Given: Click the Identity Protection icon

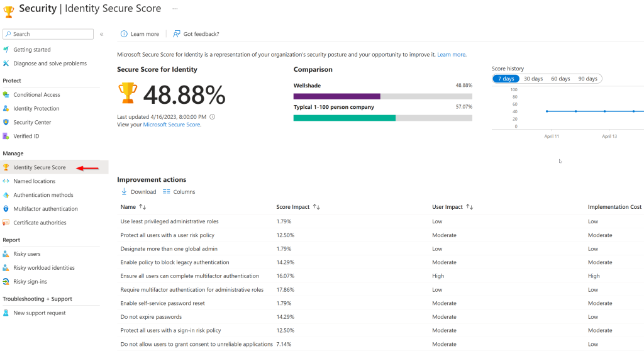Looking at the screenshot, I should pyautogui.click(x=6, y=108).
